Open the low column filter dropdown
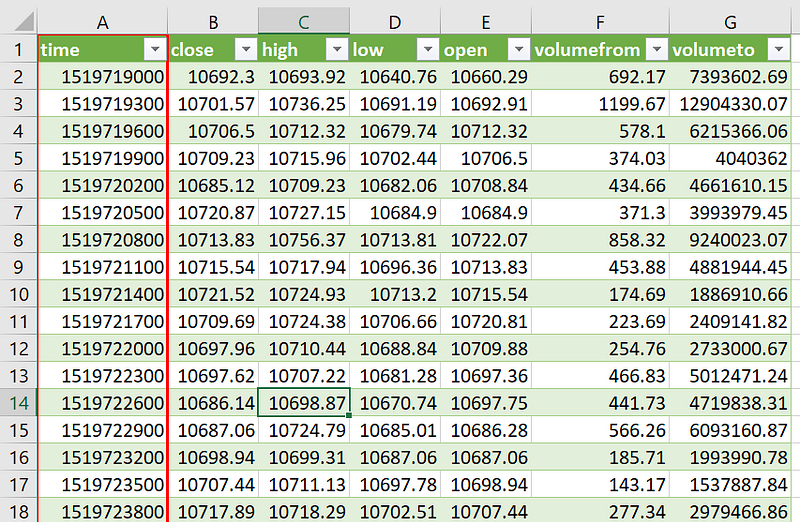The image size is (800, 522). click(x=428, y=49)
